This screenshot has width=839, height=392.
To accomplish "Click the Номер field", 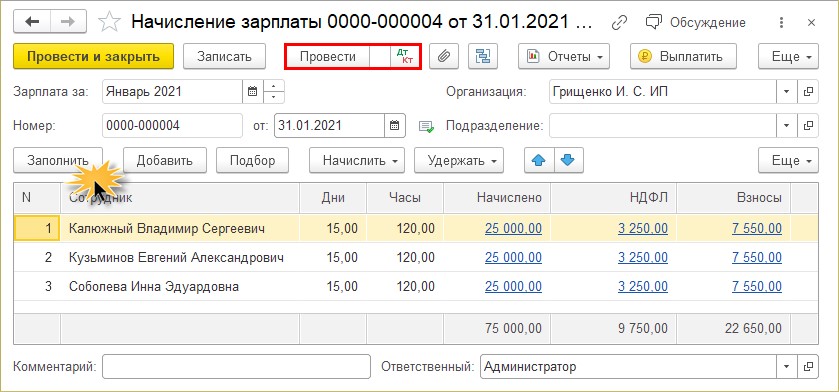I will click(172, 126).
